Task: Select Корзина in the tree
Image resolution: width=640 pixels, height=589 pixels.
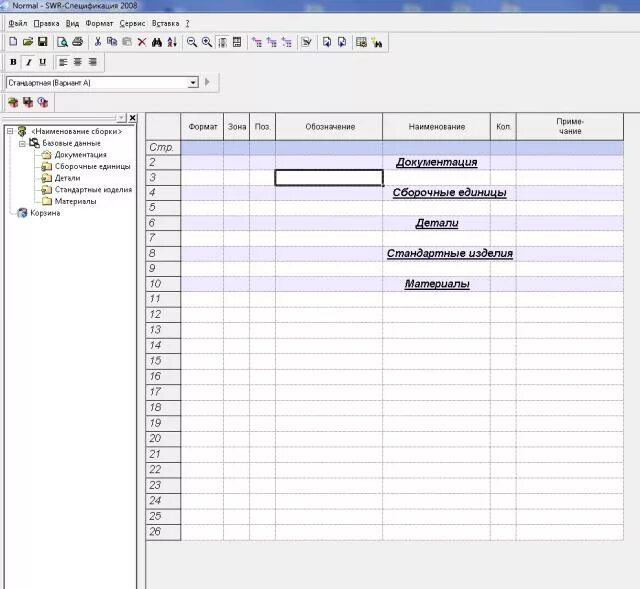Action: tap(45, 213)
